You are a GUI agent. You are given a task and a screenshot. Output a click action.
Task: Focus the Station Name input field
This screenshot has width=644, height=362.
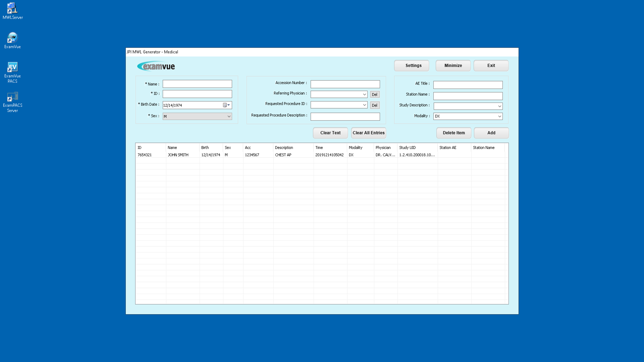[468, 96]
